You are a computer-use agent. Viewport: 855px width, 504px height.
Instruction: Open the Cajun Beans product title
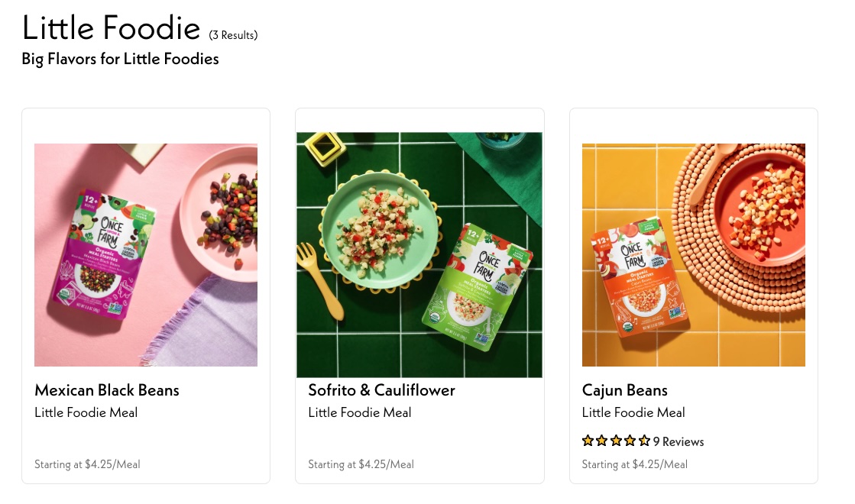pos(624,390)
